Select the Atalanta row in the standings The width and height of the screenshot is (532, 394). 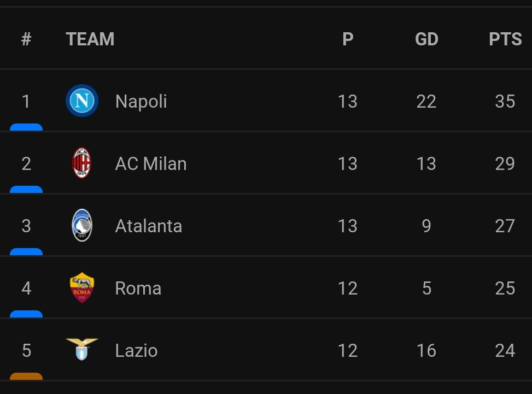point(246,225)
